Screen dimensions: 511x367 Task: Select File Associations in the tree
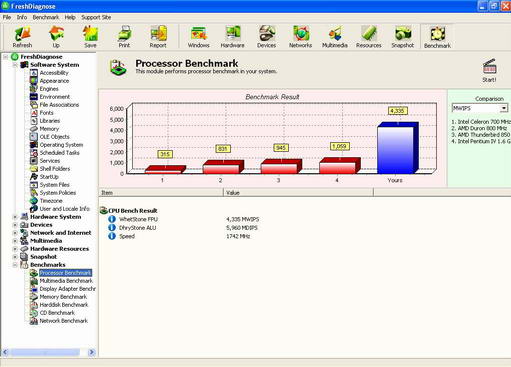click(x=59, y=105)
